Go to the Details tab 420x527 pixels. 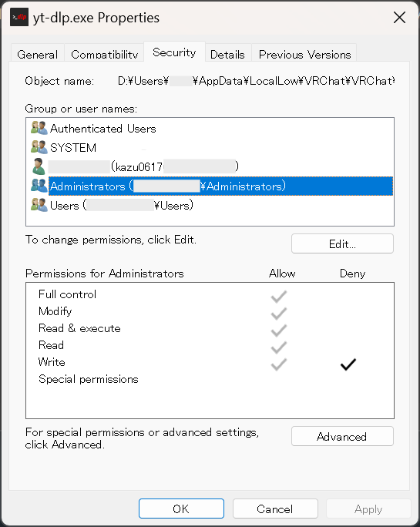point(227,54)
